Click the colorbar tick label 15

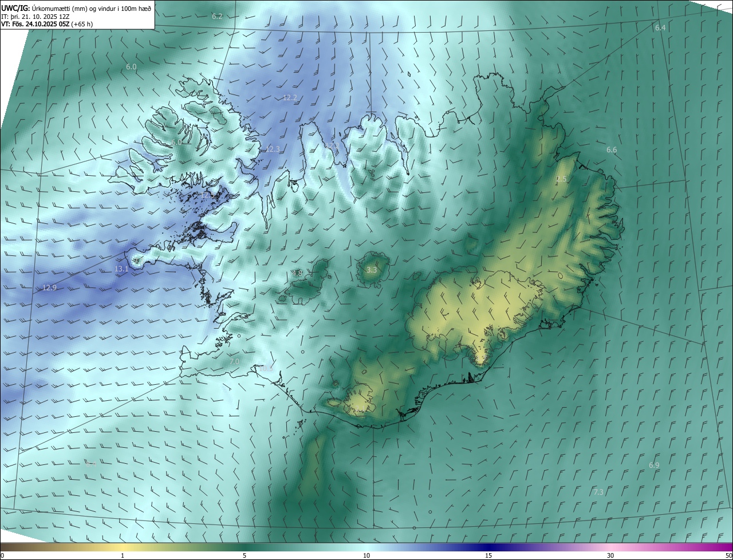point(488,555)
